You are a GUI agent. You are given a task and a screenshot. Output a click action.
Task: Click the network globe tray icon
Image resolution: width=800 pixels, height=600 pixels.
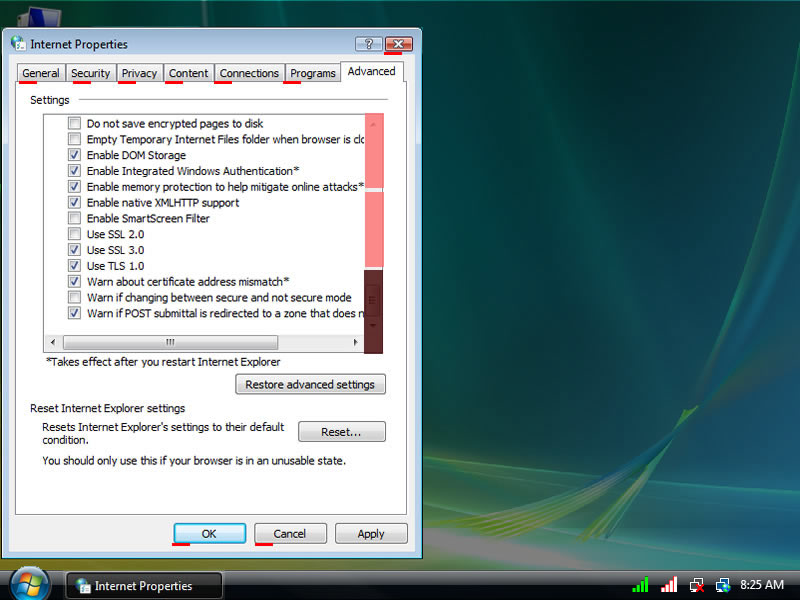pos(723,585)
